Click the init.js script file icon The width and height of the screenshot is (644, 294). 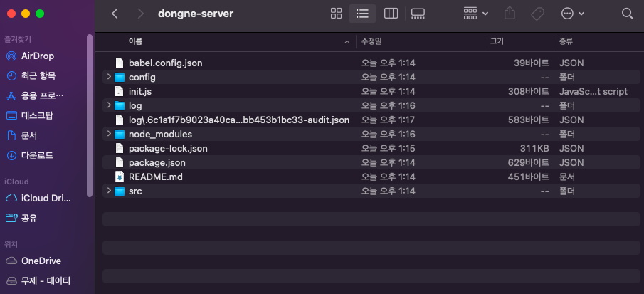(x=119, y=91)
